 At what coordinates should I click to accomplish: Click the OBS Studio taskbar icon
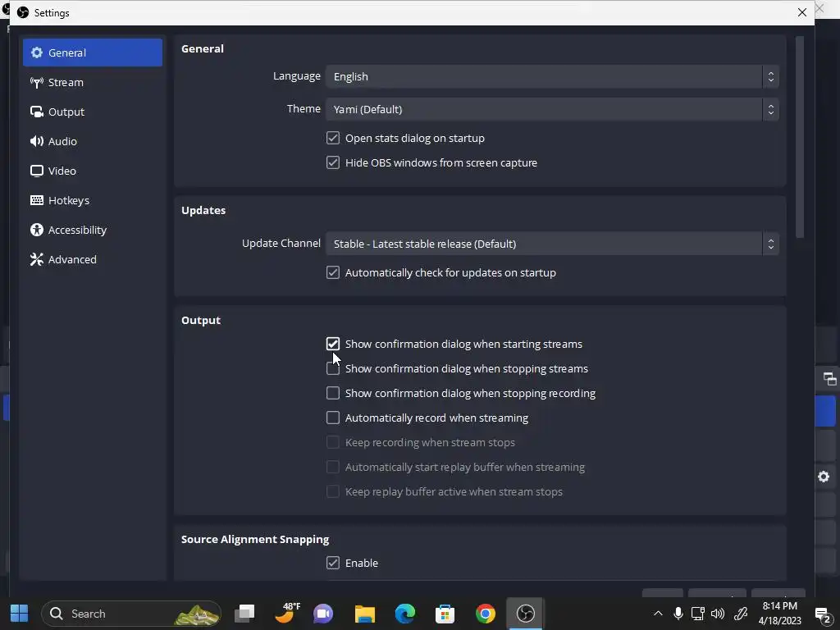pyautogui.click(x=526, y=614)
